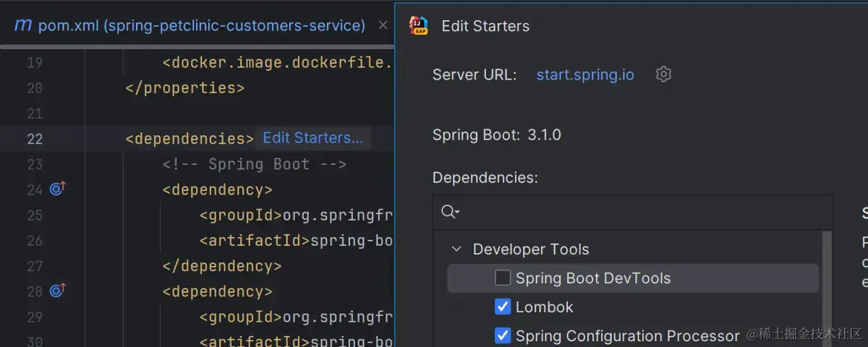The height and width of the screenshot is (347, 868).
Task: Select the Developer Tools group label
Action: (x=531, y=249)
